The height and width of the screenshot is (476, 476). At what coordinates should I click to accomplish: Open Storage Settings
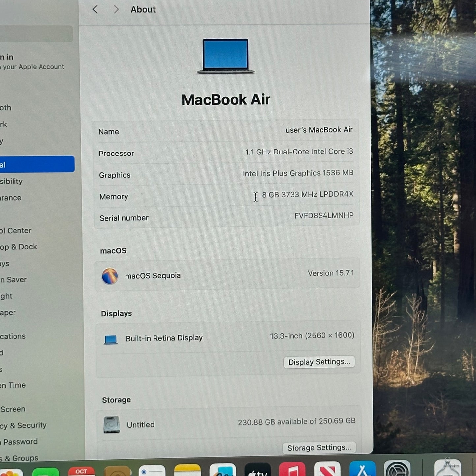tap(319, 448)
